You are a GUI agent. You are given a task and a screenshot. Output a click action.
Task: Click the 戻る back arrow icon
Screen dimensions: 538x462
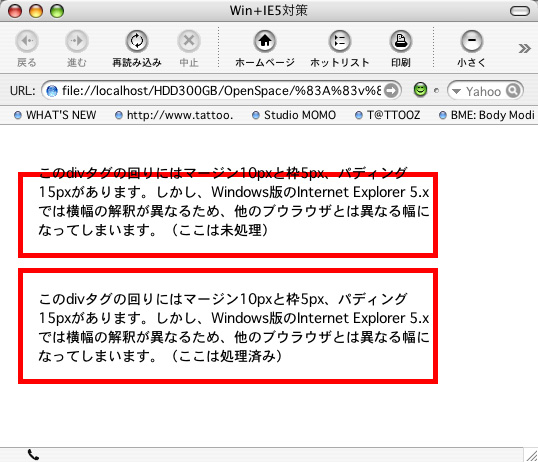(x=26, y=41)
